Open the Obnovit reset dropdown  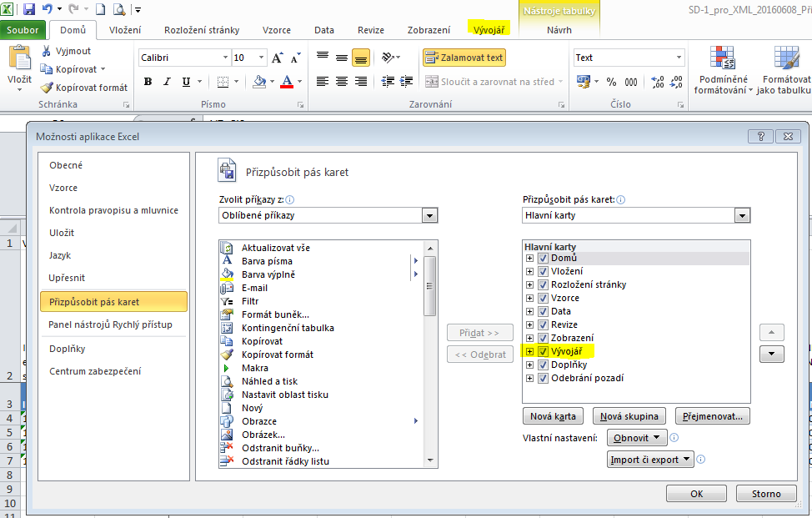click(636, 438)
